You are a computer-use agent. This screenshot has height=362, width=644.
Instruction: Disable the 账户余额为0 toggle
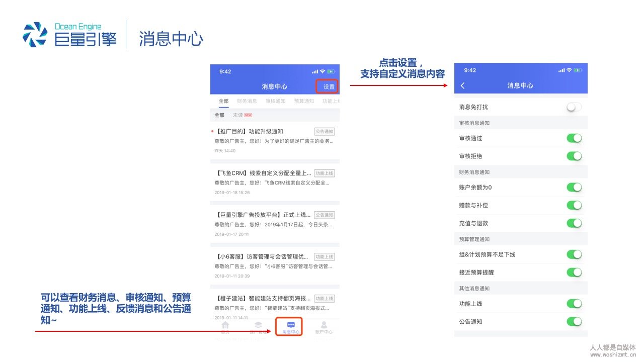pyautogui.click(x=574, y=188)
